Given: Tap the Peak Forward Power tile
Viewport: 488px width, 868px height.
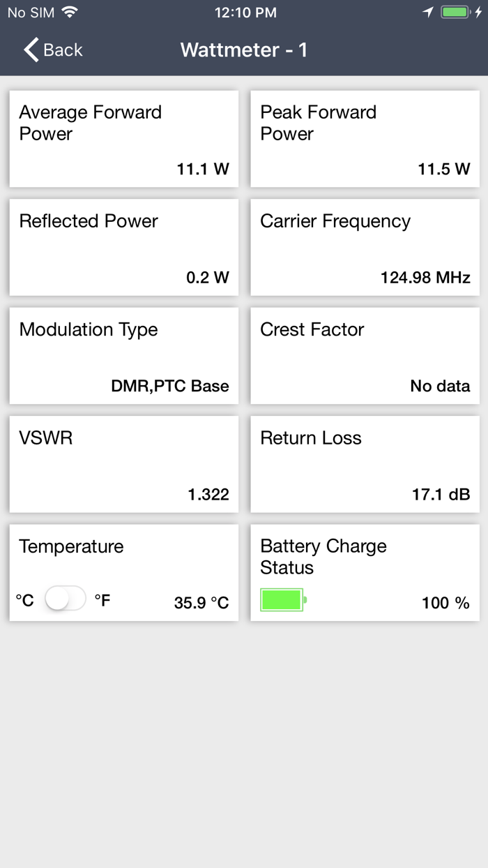Looking at the screenshot, I should pos(364,138).
